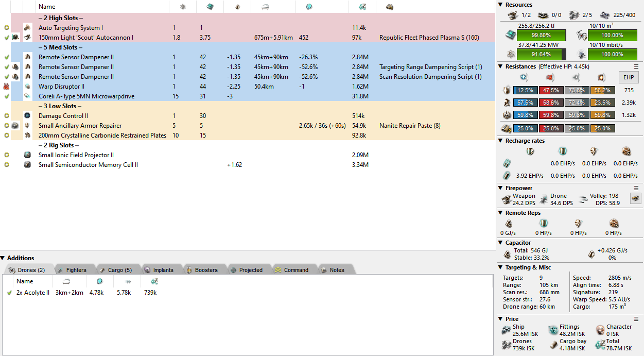Click the Damage Control II module icon

(28, 116)
